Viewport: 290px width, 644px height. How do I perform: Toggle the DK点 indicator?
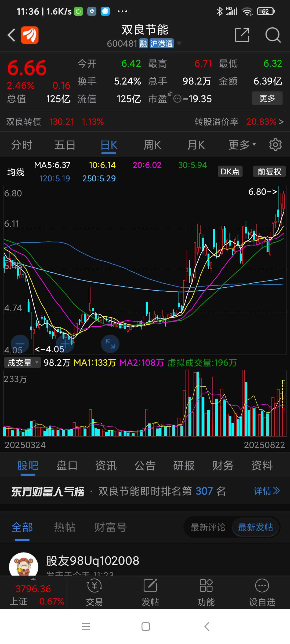coord(230,171)
